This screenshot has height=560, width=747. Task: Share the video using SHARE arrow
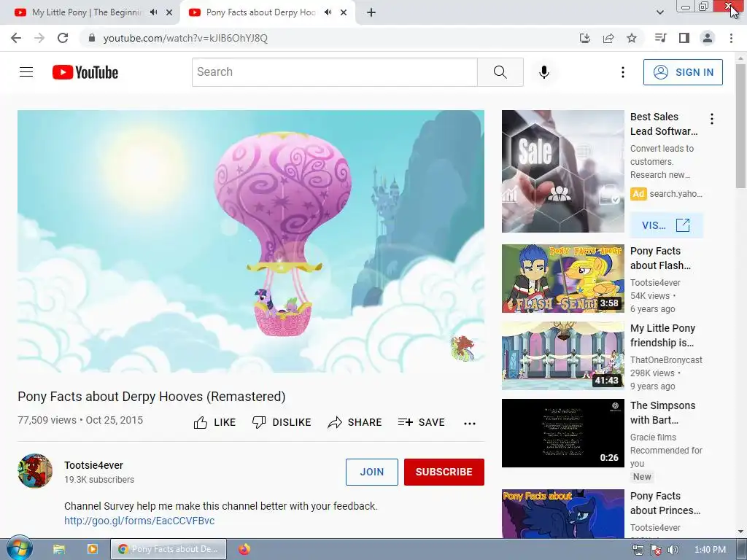click(x=355, y=422)
